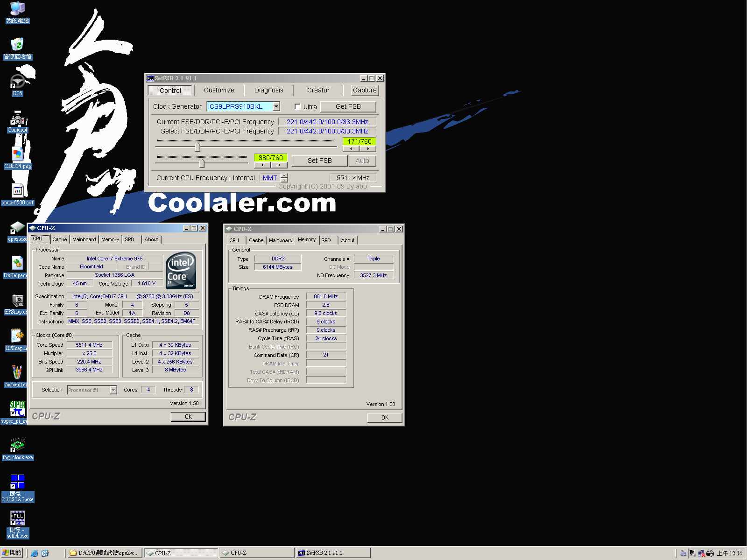Launch the K10STAT.exe shortcut icon
The image size is (747, 560).
click(17, 488)
